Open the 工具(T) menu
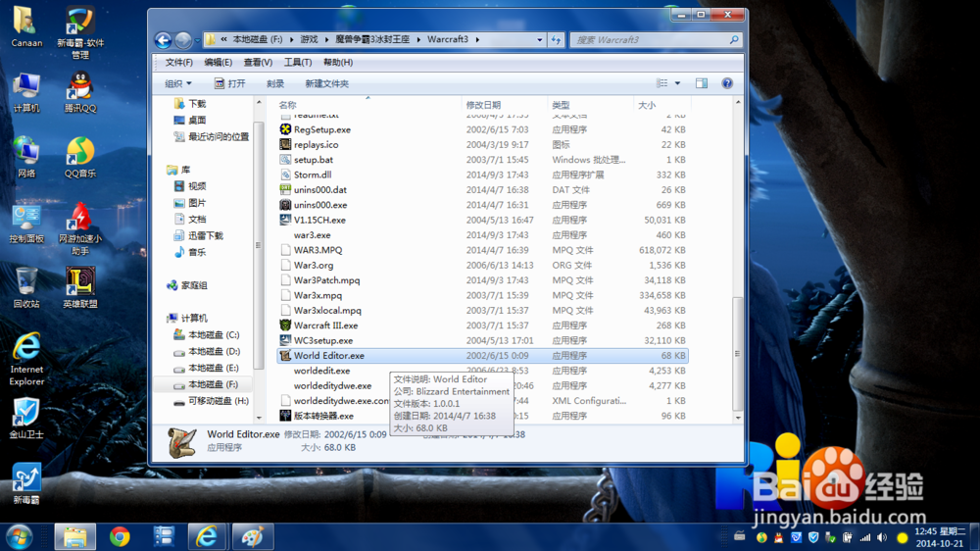The height and width of the screenshot is (551, 980). (298, 62)
